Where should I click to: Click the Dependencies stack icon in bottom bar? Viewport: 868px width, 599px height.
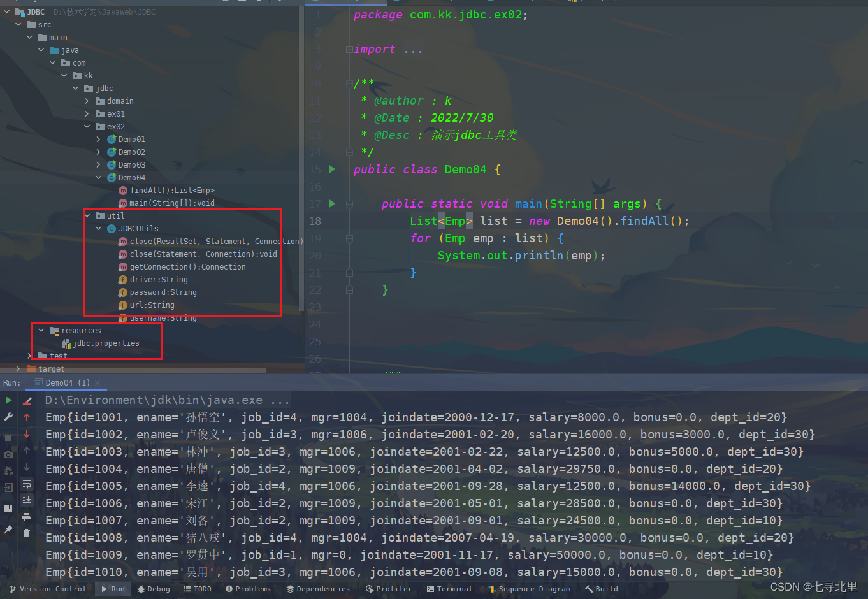[x=290, y=589]
